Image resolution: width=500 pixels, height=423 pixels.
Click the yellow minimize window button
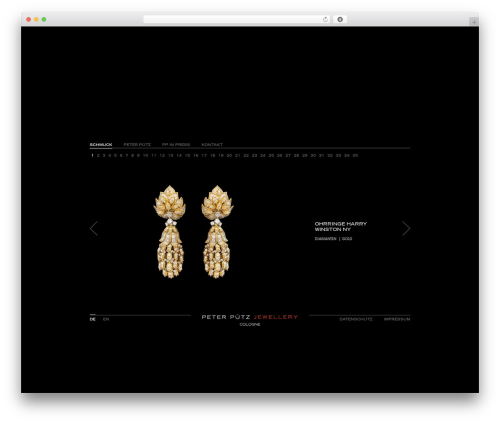[x=36, y=19]
